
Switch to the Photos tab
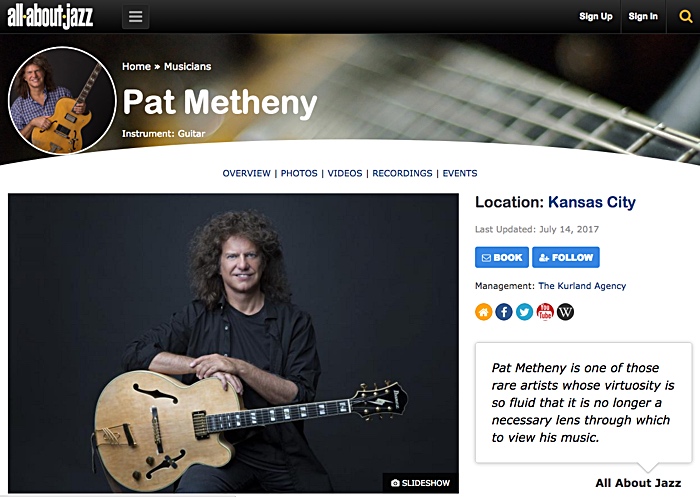point(299,173)
